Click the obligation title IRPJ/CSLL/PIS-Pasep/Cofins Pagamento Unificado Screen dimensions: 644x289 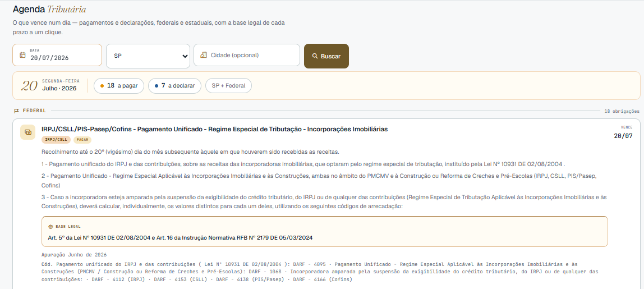214,129
